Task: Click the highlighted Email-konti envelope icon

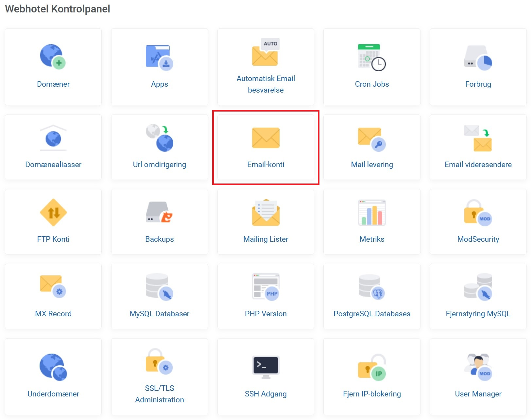Action: [266, 138]
